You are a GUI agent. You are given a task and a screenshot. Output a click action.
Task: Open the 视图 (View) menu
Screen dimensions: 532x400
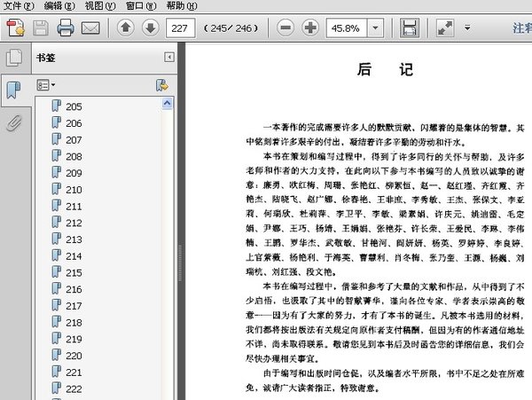(99, 5)
